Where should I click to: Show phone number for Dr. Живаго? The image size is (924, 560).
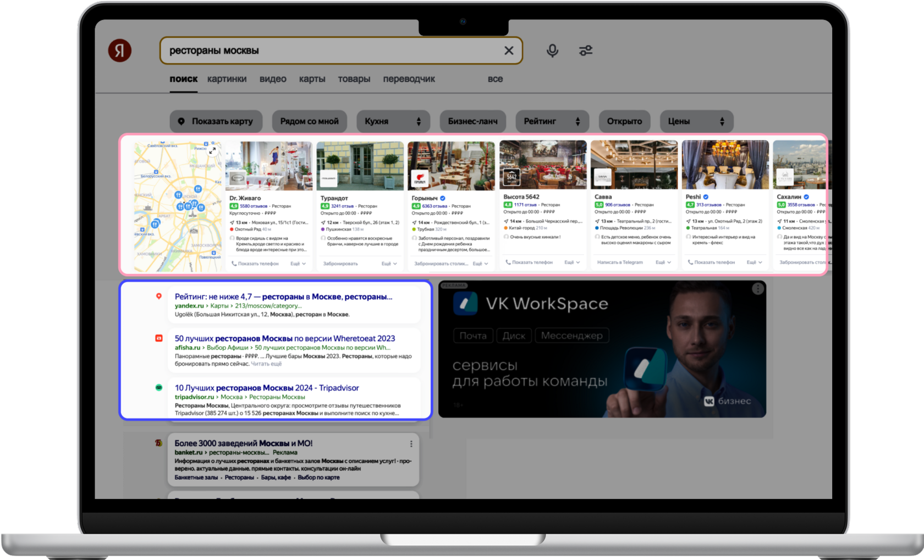(255, 264)
